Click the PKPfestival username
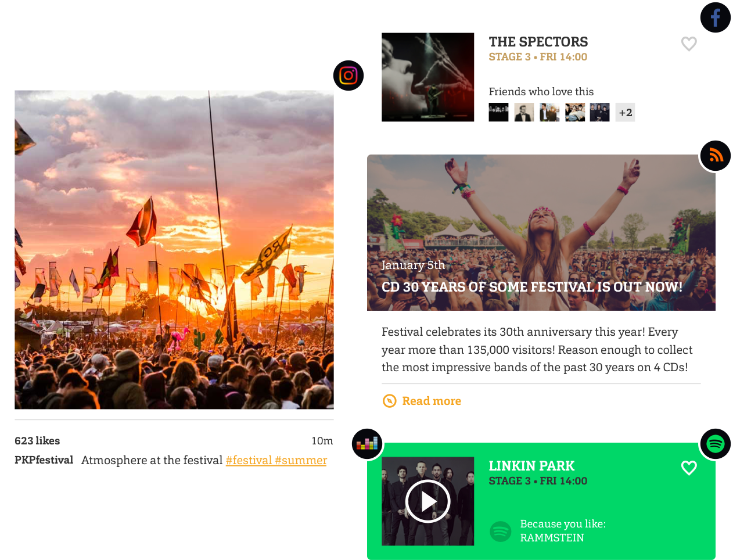Viewport: 733px width, 560px height. click(44, 460)
